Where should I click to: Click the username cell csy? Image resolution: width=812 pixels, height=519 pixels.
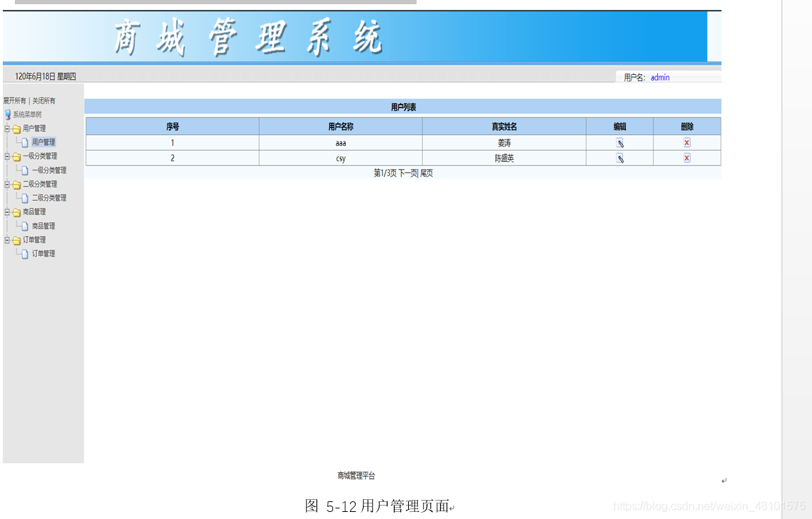click(341, 158)
